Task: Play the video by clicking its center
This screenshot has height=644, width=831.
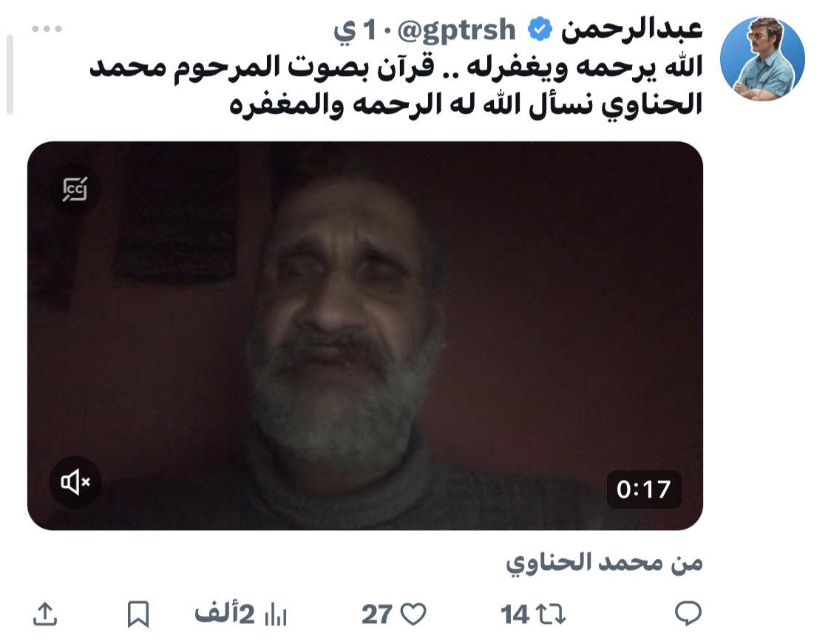Action: point(365,336)
